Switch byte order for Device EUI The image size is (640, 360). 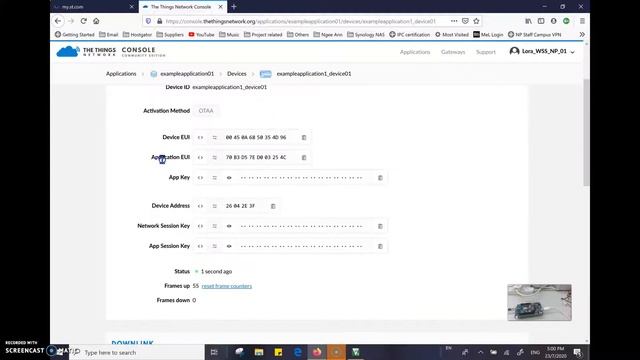[x=214, y=138]
